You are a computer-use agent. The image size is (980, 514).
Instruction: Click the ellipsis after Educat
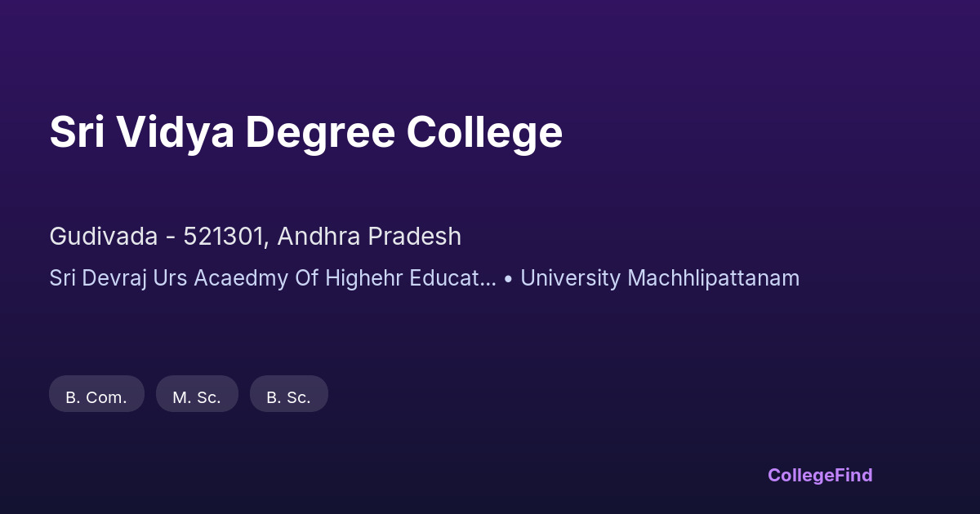tap(488, 278)
